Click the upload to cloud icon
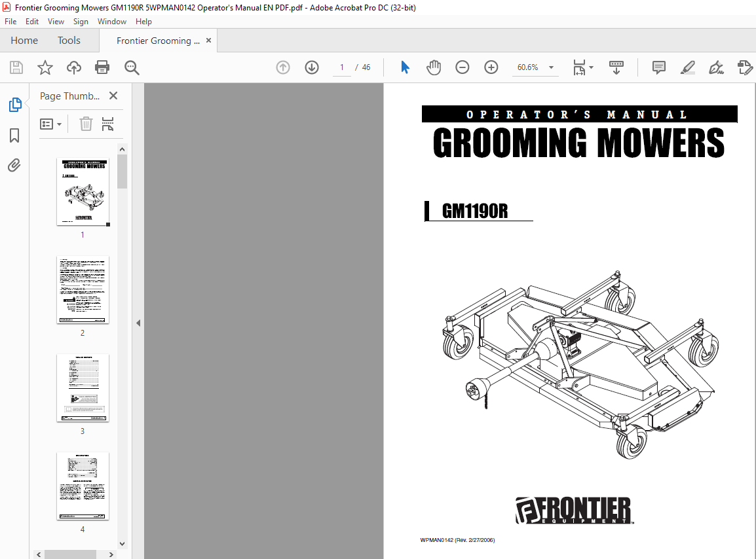Image resolution: width=756 pixels, height=559 pixels. coord(74,67)
